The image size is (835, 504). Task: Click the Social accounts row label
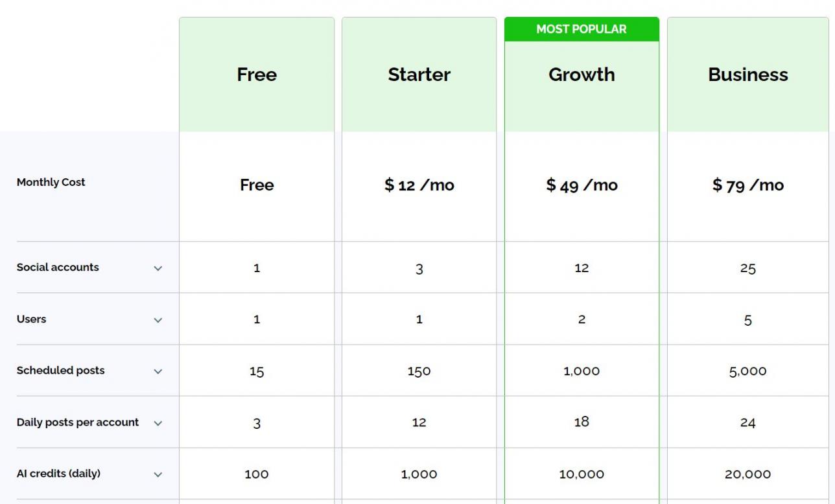click(x=58, y=268)
